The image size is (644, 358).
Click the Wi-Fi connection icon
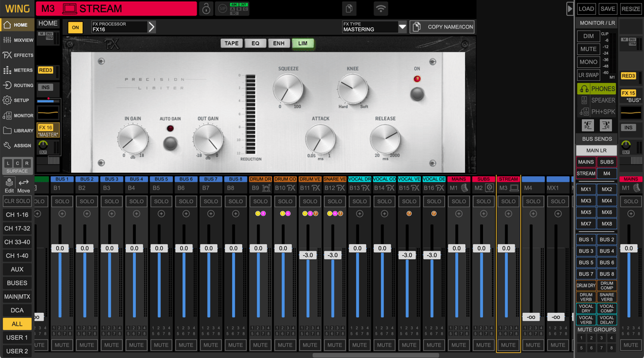click(x=380, y=8)
